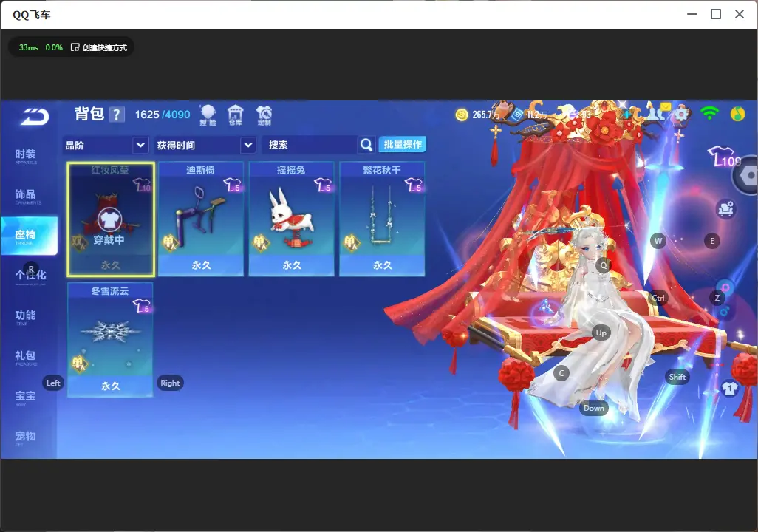
Task: Open the backpack help question mark
Action: click(x=117, y=115)
